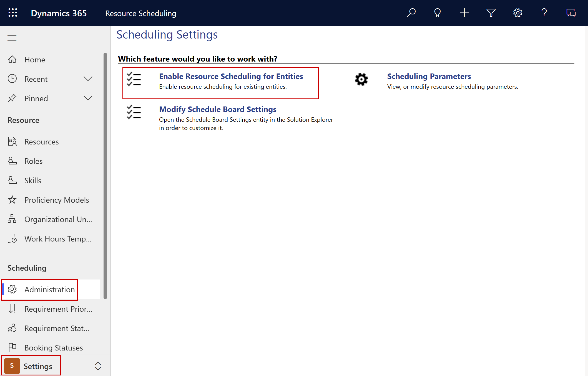Expand the Settings section chevron
The image size is (588, 376).
pos(96,366)
